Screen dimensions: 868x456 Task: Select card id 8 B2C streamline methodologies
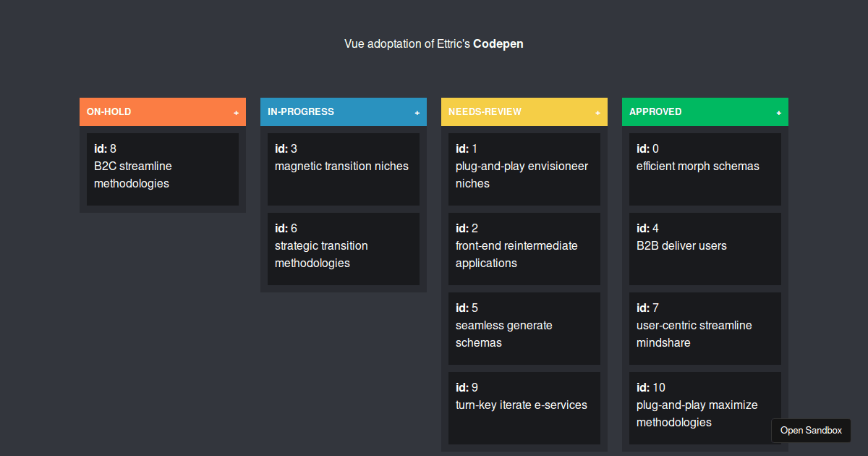[x=163, y=169]
